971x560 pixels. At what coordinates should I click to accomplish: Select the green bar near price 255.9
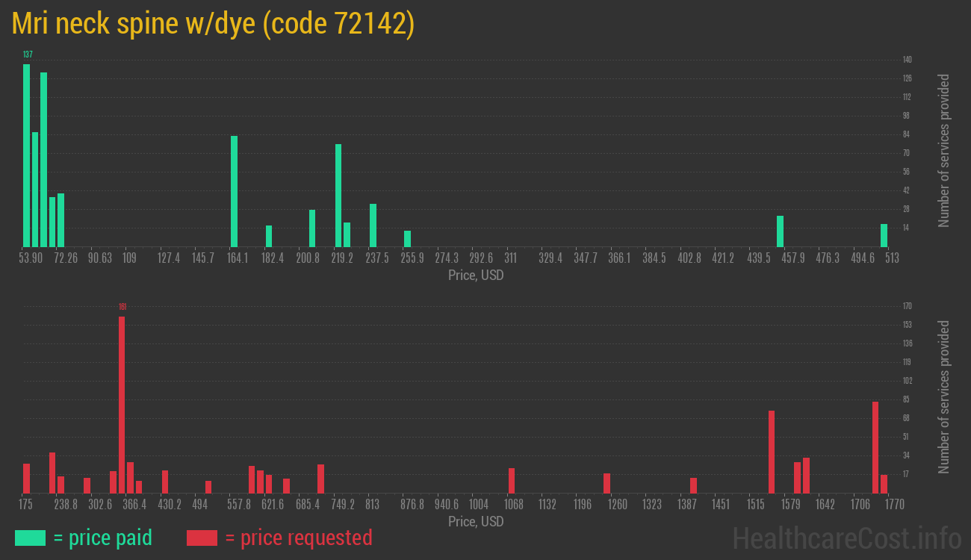pos(407,239)
